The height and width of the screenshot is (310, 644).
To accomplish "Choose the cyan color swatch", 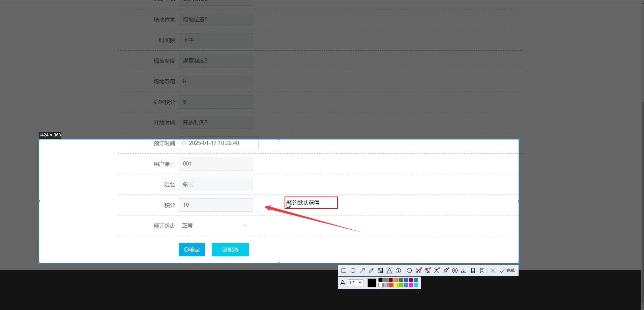I will (416, 285).
